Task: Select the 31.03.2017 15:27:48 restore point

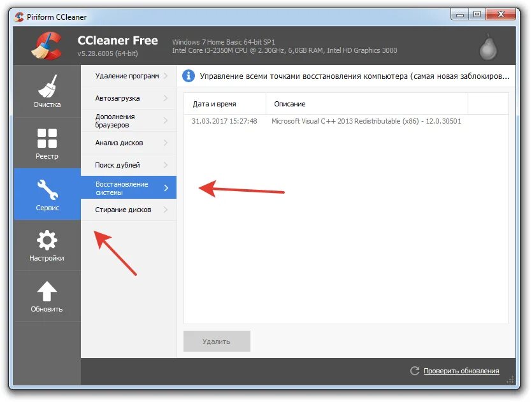Action: pos(224,121)
